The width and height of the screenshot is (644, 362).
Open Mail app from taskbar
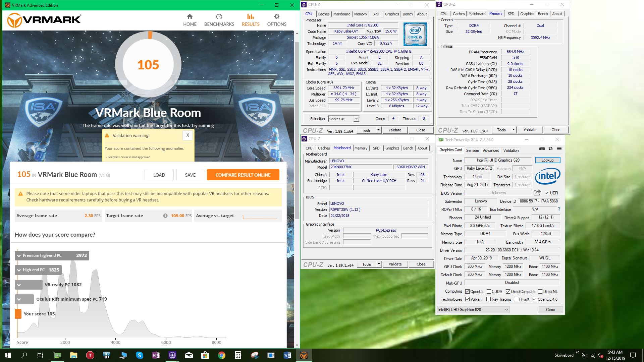[189, 355]
